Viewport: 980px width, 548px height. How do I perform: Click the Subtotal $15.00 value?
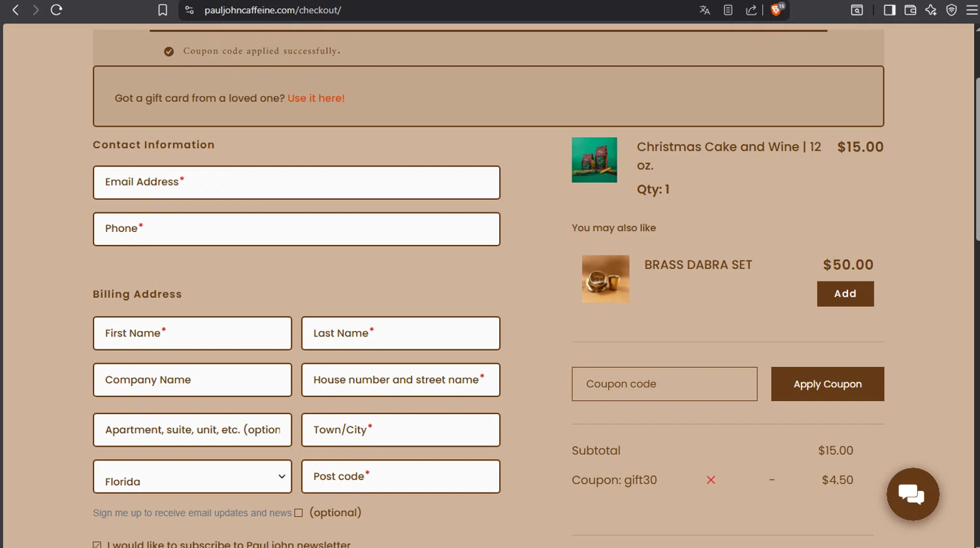click(x=836, y=451)
